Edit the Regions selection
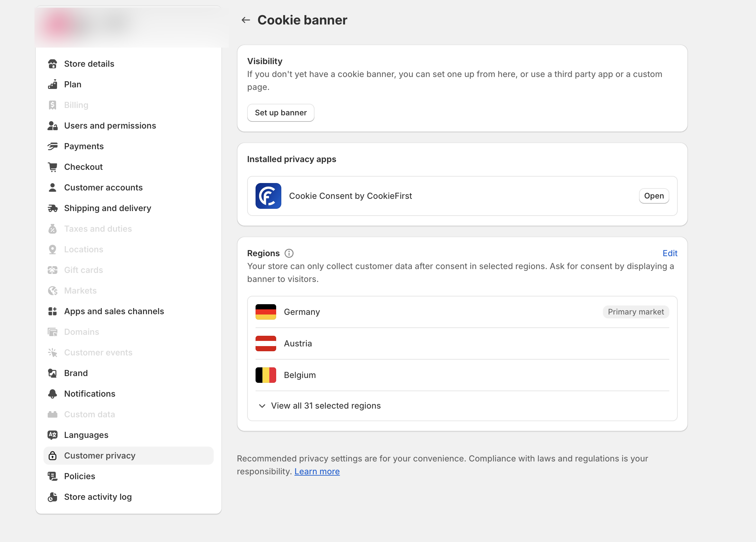This screenshot has height=542, width=756. [x=670, y=253]
